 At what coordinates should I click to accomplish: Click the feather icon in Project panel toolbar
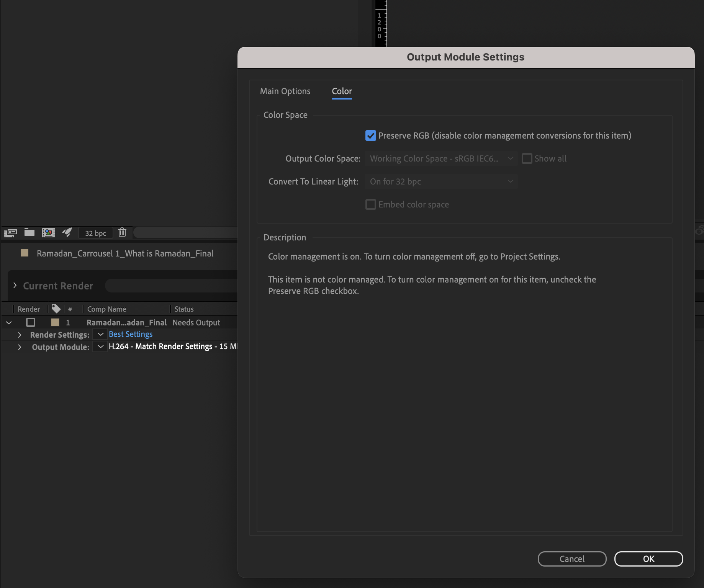[x=67, y=232]
